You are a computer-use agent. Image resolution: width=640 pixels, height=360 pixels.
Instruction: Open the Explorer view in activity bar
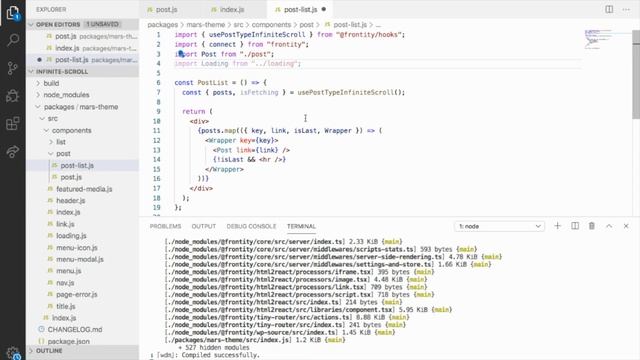coord(13,13)
